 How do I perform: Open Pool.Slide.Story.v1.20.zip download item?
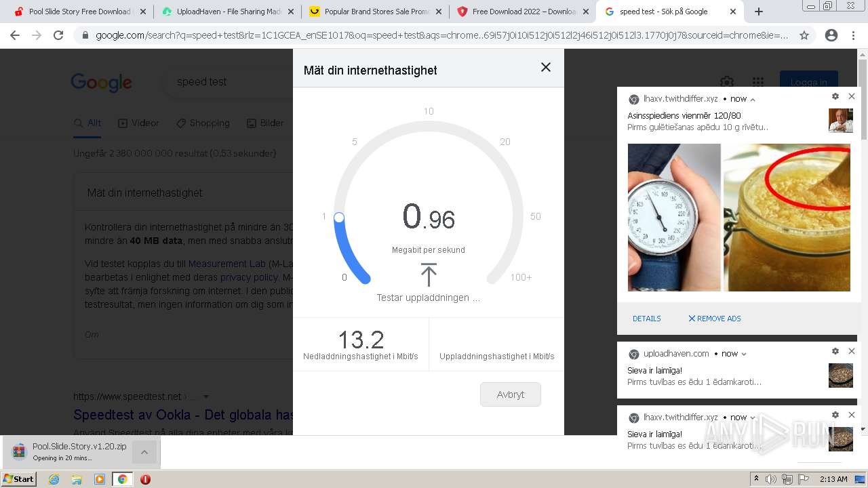68,452
